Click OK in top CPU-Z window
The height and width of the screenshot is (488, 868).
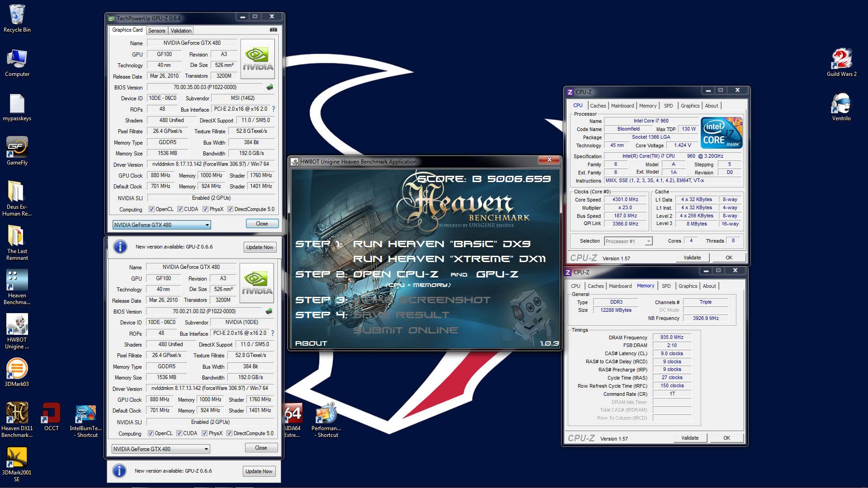click(x=728, y=258)
